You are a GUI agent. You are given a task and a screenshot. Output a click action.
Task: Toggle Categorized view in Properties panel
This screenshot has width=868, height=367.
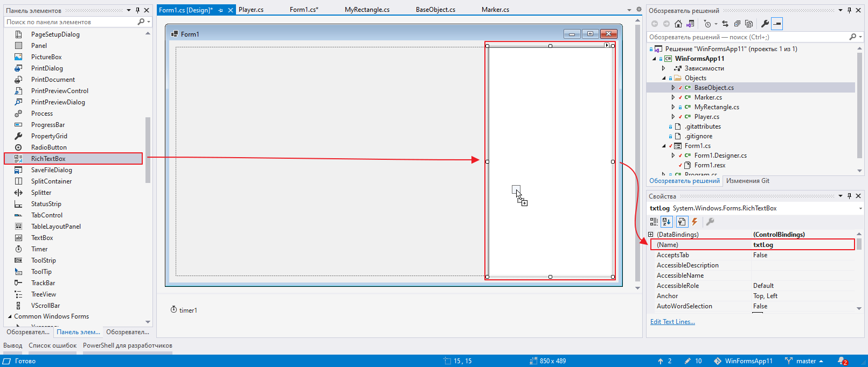[654, 222]
